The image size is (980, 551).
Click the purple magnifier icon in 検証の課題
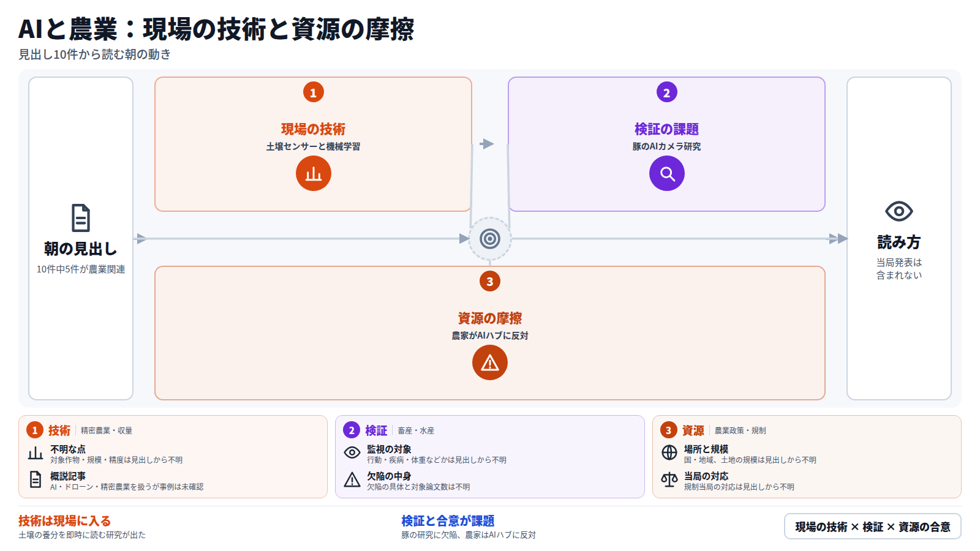point(667,173)
